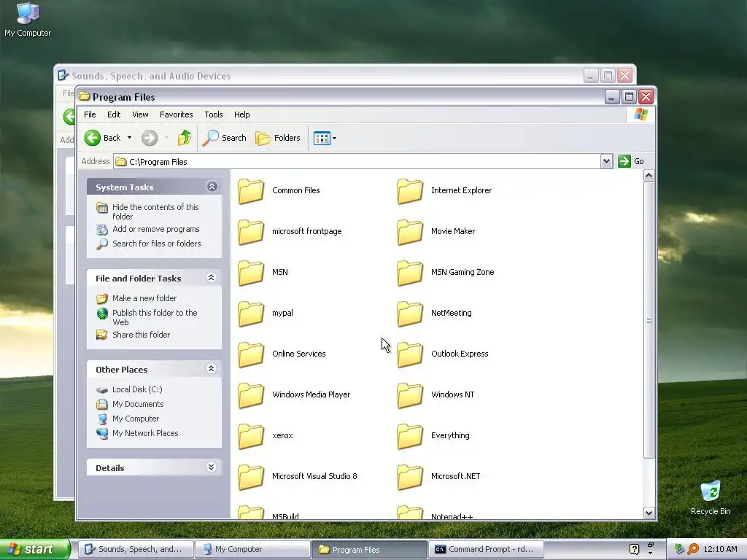
Task: Select the microsoft frontpage folder icon
Action: [251, 232]
